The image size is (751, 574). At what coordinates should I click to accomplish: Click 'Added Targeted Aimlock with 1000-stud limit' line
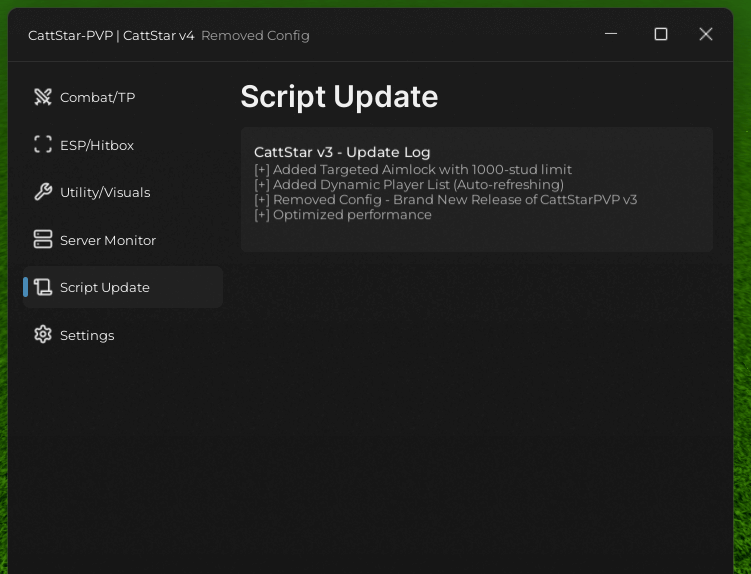click(413, 170)
